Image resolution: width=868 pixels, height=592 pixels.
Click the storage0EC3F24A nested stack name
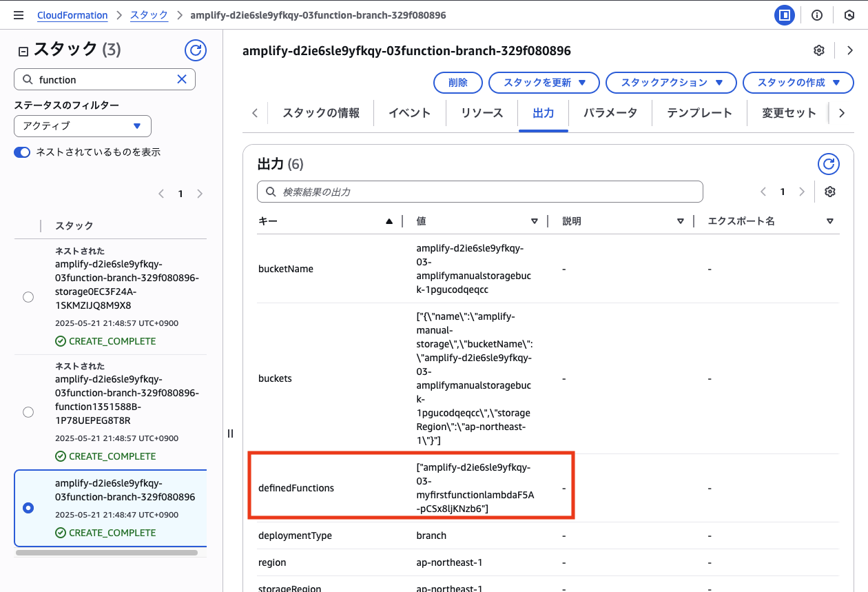(127, 285)
